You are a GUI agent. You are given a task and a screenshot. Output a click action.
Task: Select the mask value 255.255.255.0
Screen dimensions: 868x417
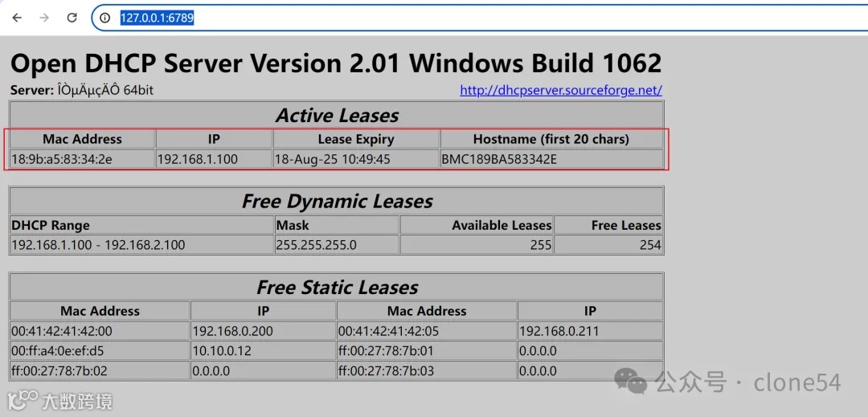(x=316, y=244)
